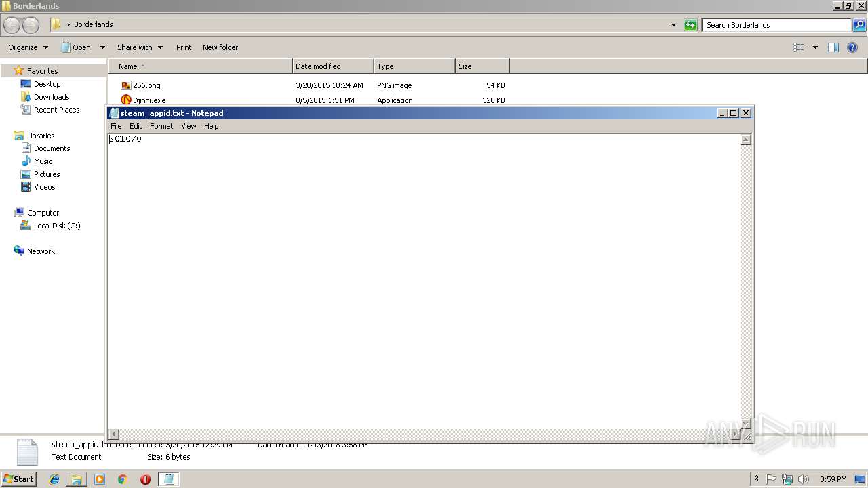Screen dimensions: 868x488
Task: Click the steam_appid.txt details pane icon
Action: (x=27, y=452)
